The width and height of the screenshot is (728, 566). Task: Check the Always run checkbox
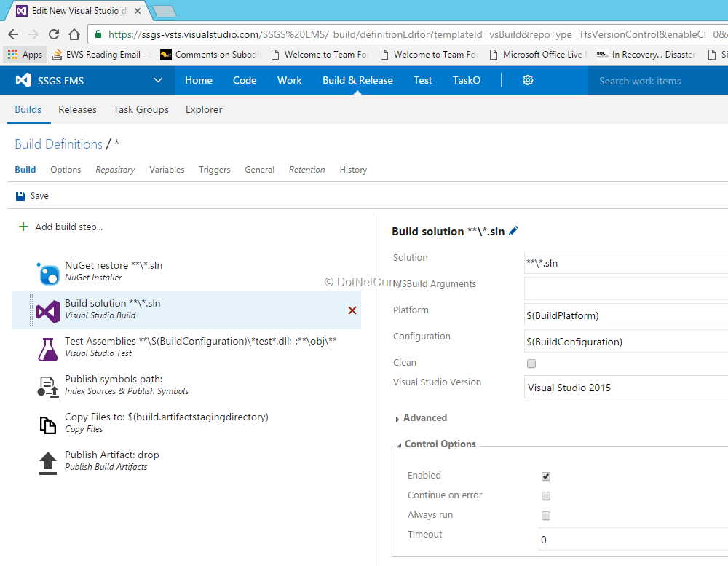pyautogui.click(x=546, y=516)
